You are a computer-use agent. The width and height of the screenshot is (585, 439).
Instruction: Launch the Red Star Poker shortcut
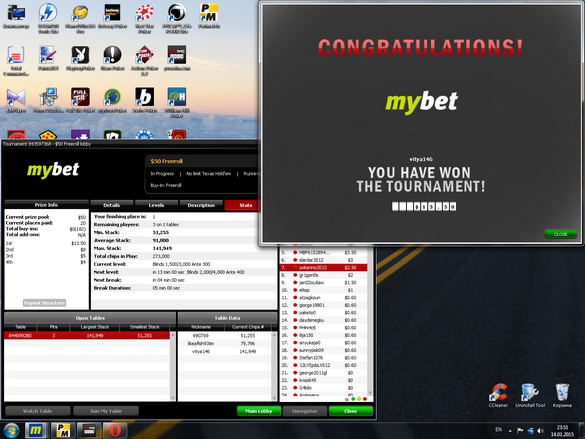[x=144, y=18]
